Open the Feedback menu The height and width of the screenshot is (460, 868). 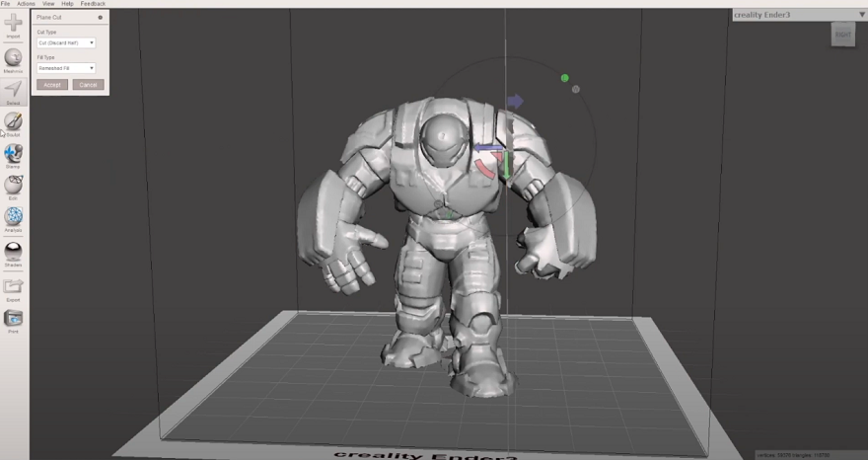pyautogui.click(x=93, y=4)
